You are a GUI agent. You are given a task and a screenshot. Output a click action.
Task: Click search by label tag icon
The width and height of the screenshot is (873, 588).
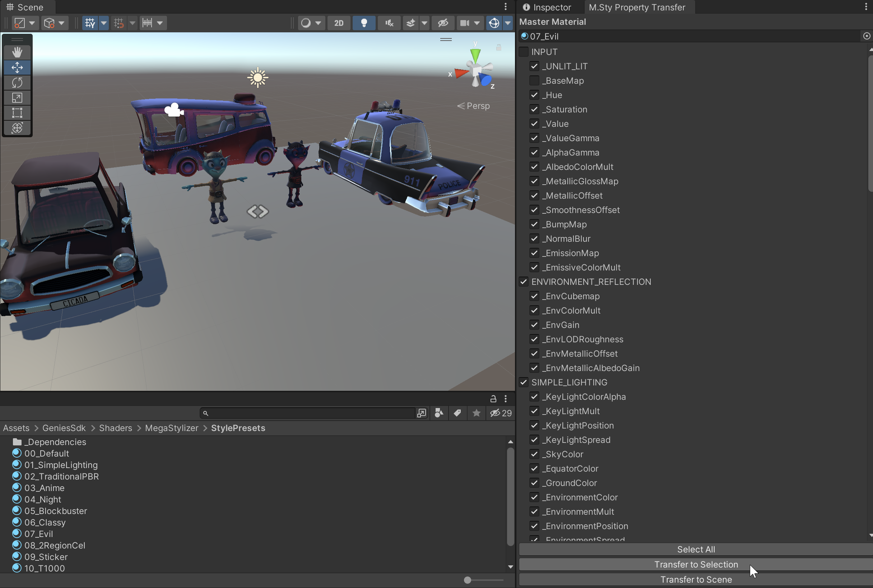tap(457, 413)
